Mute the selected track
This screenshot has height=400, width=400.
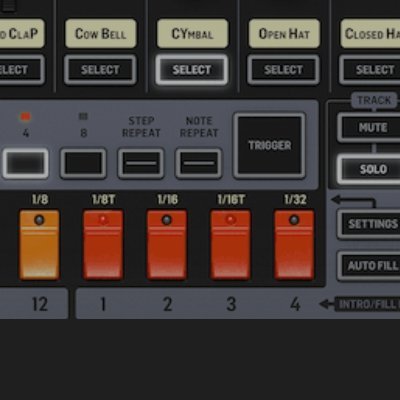(x=369, y=128)
